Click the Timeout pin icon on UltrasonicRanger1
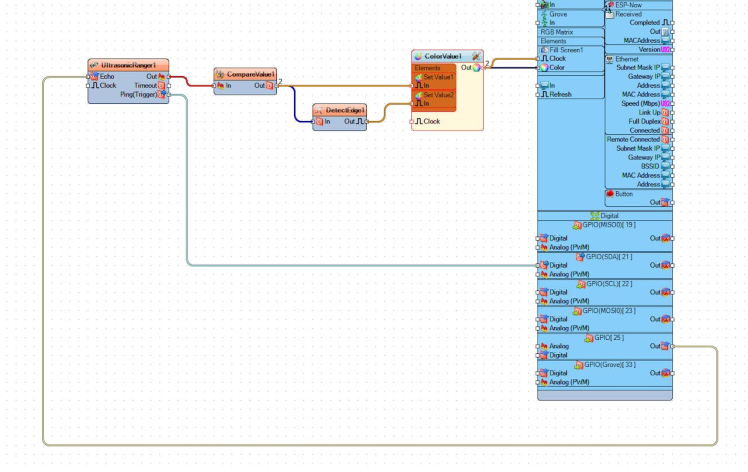This screenshot has height=472, width=748. (x=162, y=86)
